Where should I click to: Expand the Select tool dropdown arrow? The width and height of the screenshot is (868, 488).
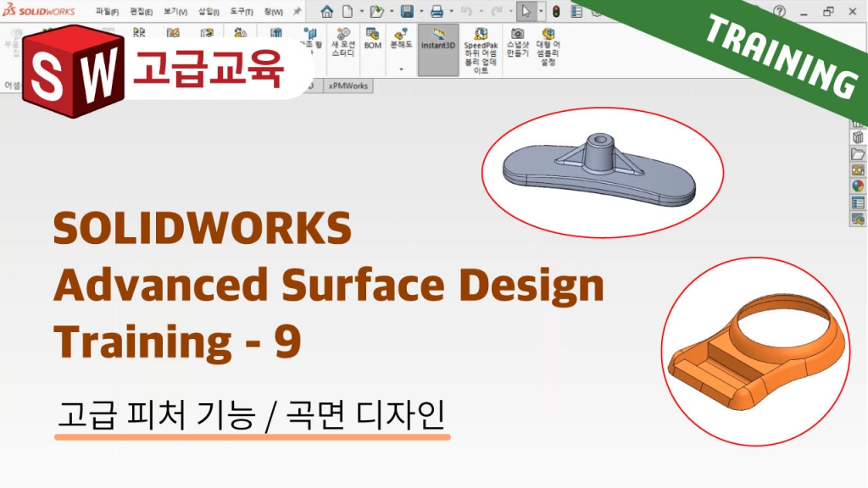(x=541, y=12)
